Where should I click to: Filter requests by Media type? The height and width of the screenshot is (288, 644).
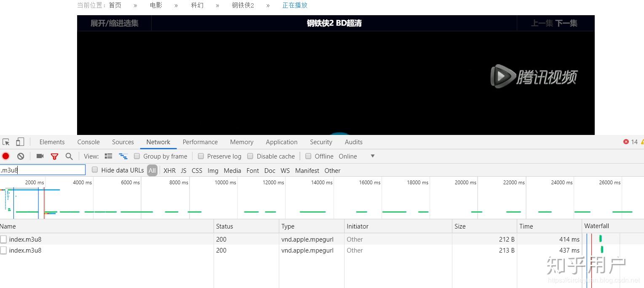pos(232,170)
